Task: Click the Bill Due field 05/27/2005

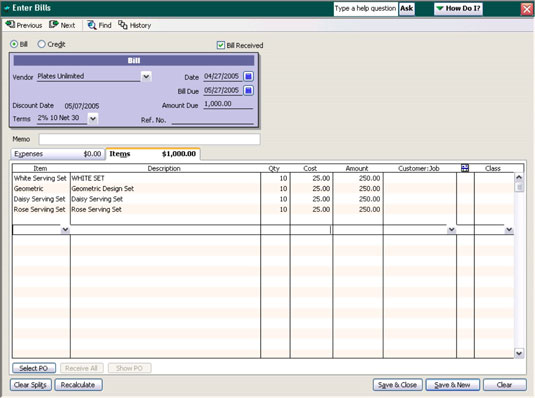Action: (x=222, y=90)
